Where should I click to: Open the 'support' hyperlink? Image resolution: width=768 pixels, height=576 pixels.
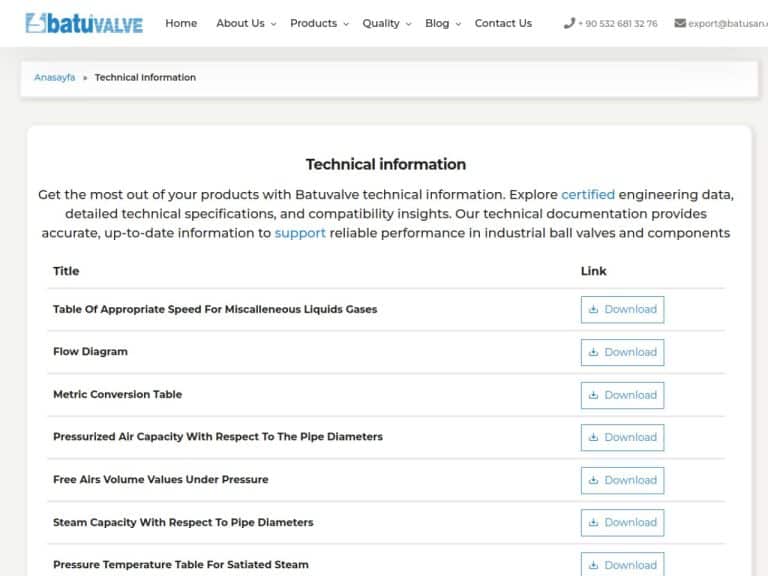point(300,233)
